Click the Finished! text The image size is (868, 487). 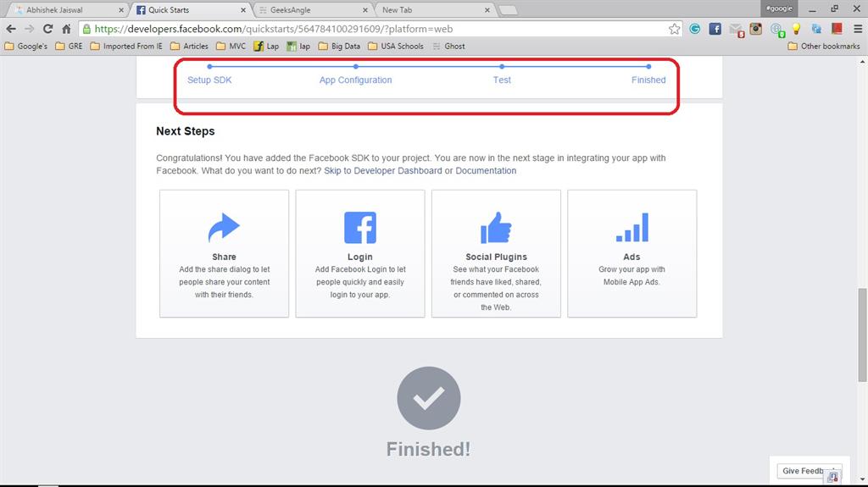[x=428, y=449]
